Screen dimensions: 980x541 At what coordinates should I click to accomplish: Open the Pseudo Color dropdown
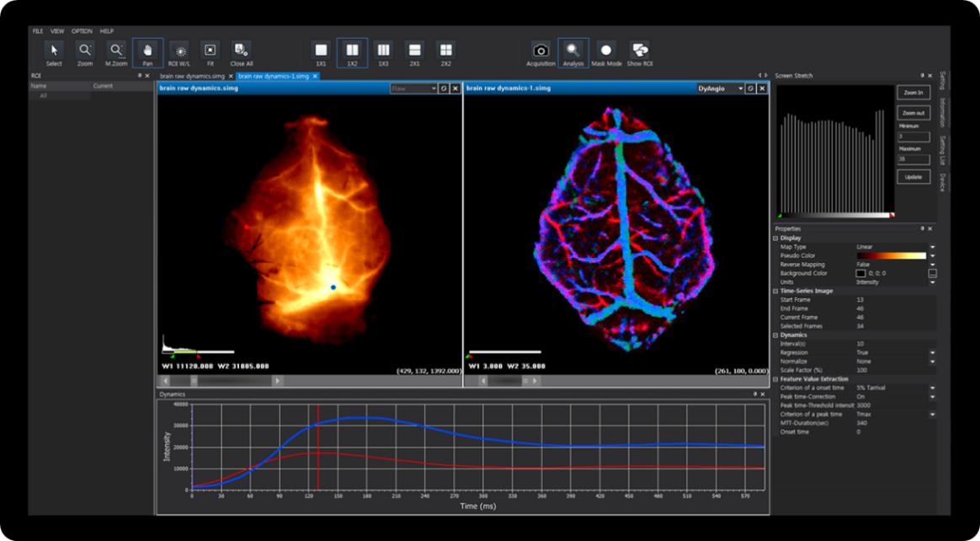[932, 255]
